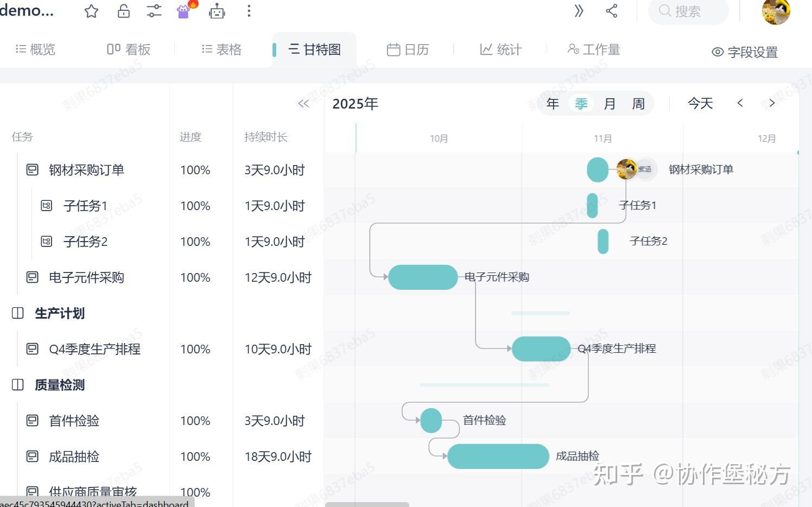Image resolution: width=812 pixels, height=507 pixels.
Task: Click the purple mascot icon with flame
Action: (186, 10)
